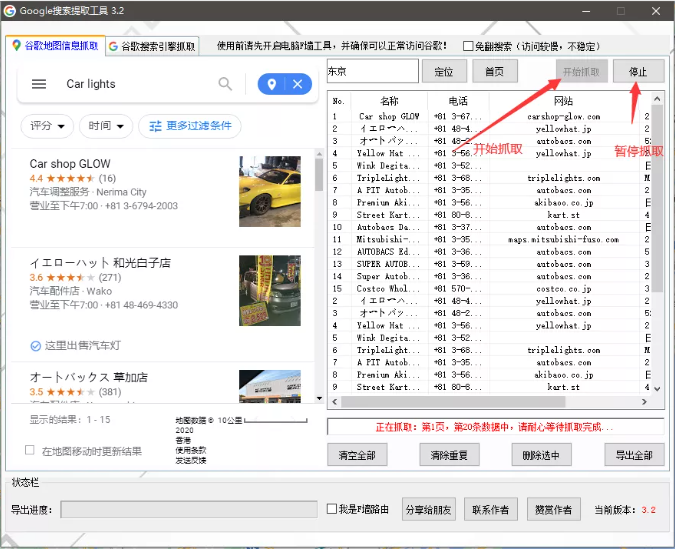
Task: Open イエローハット 和光白子店 thumbnail
Action: 270,291
